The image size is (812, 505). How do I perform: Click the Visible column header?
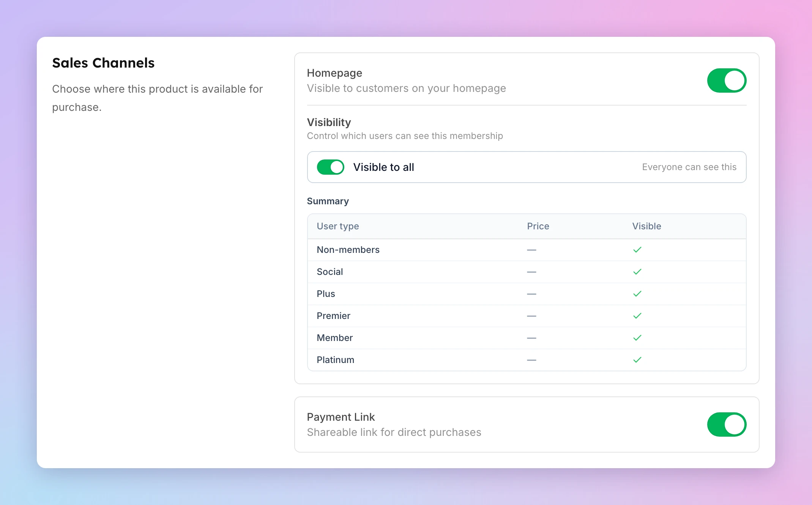[x=646, y=226]
